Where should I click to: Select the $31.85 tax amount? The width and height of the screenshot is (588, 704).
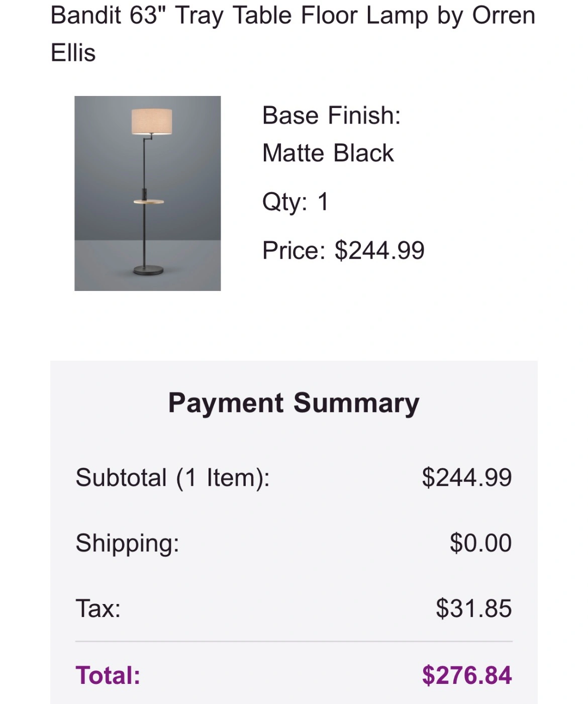click(474, 609)
